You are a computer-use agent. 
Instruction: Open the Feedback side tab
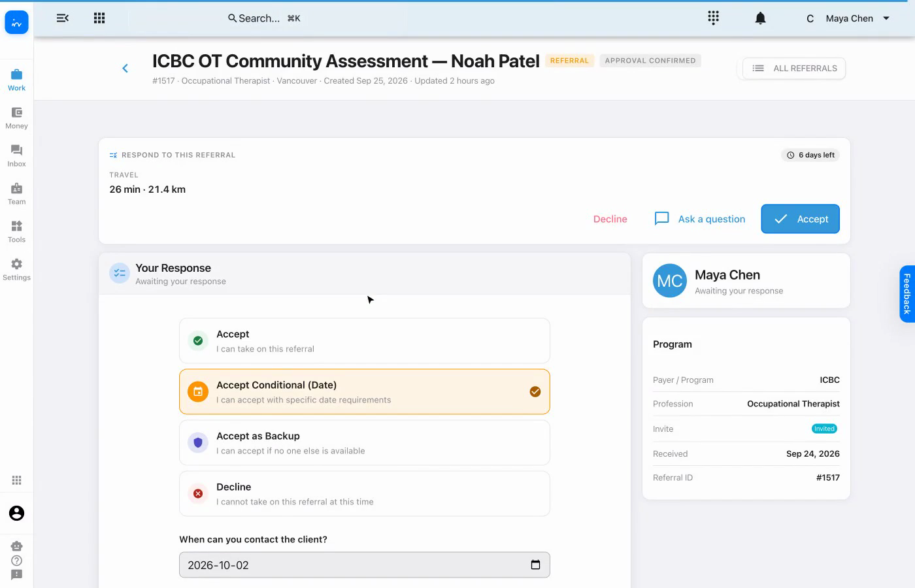pyautogui.click(x=907, y=294)
